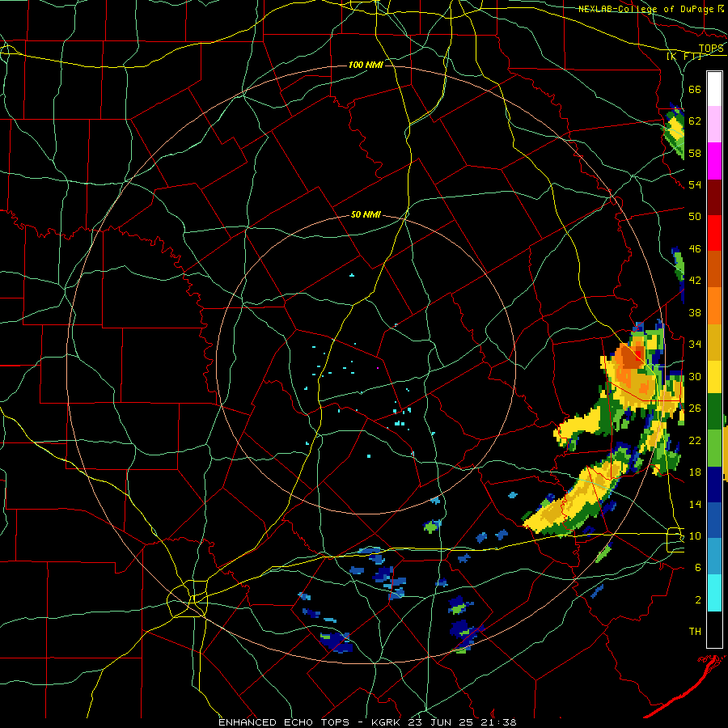Click the "NEXLAB-College of DuPage" credit text

(647, 9)
